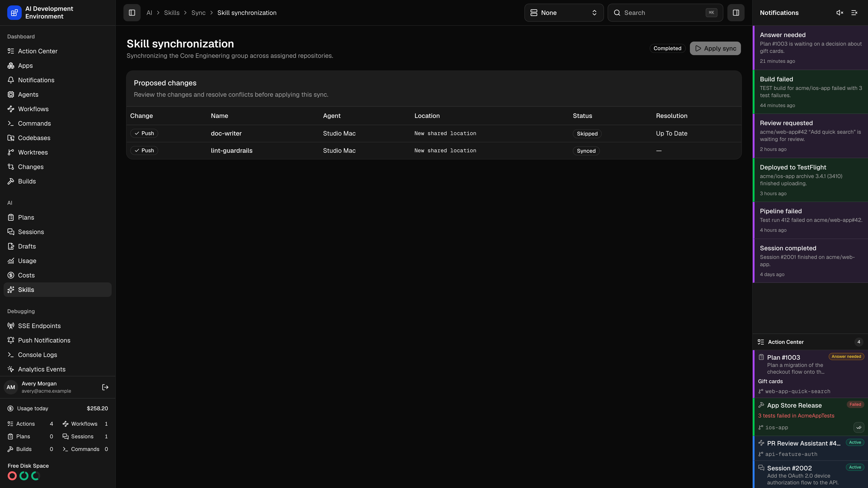This screenshot has width=868, height=488.
Task: Click the Push badge for lint-guardrails
Action: click(x=144, y=150)
